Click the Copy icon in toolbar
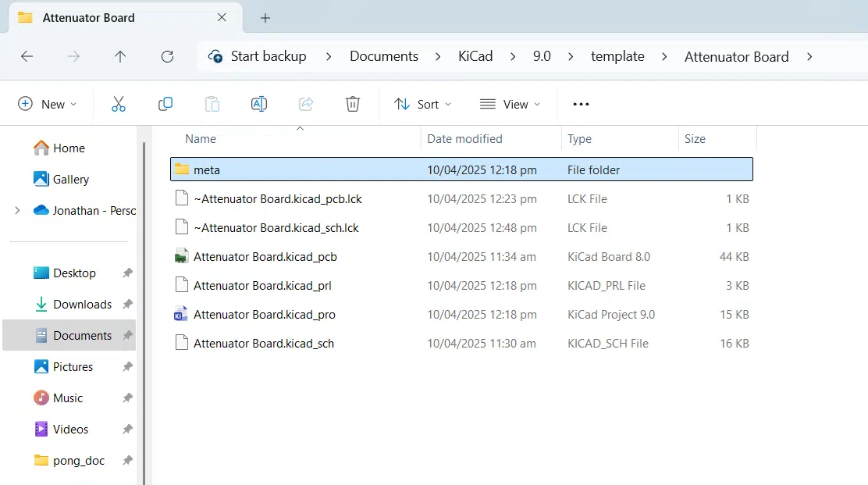868x485 pixels. [x=165, y=104]
